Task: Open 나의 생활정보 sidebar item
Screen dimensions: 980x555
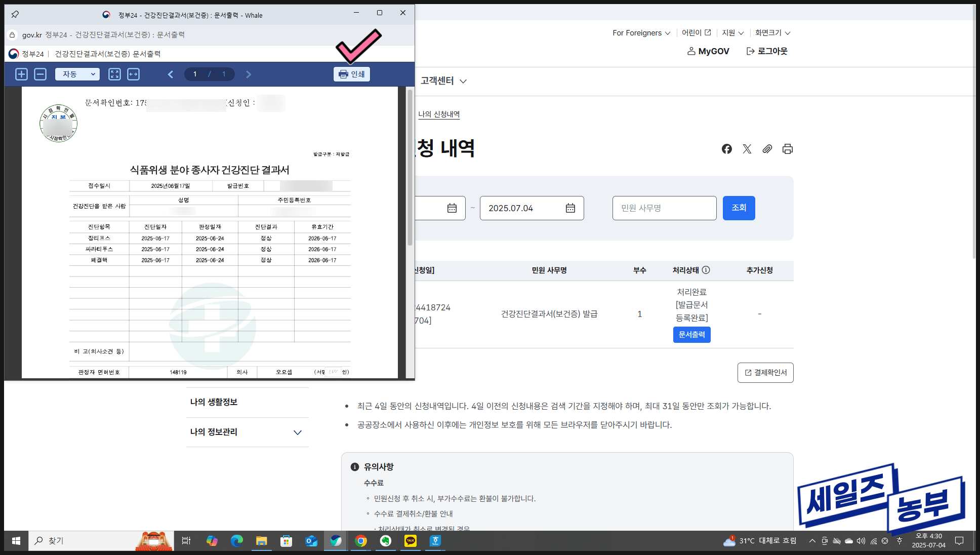Action: click(x=214, y=402)
